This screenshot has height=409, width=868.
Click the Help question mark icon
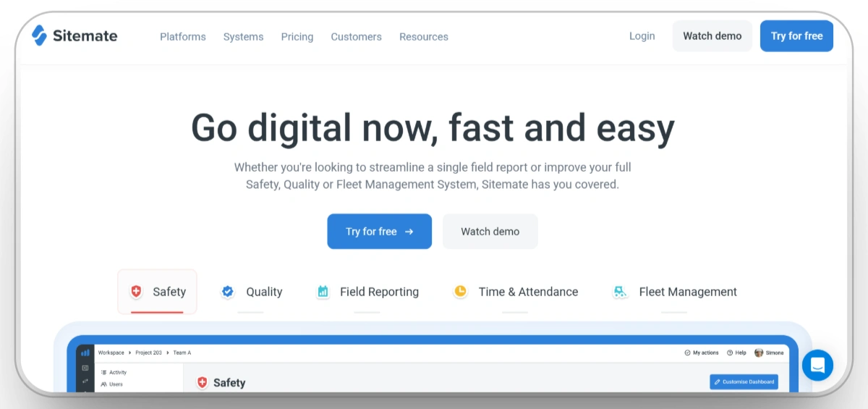click(x=730, y=353)
